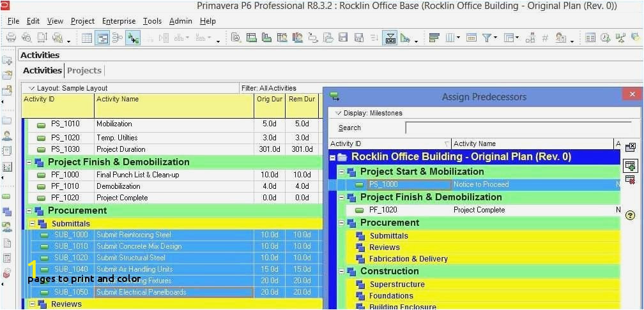Click the Remove icon with red X
This screenshot has height=310, width=644.
coord(631,180)
